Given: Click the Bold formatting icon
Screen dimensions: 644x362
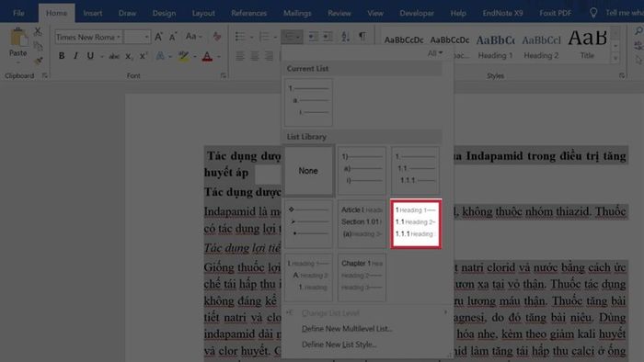Looking at the screenshot, I should pyautogui.click(x=62, y=56).
